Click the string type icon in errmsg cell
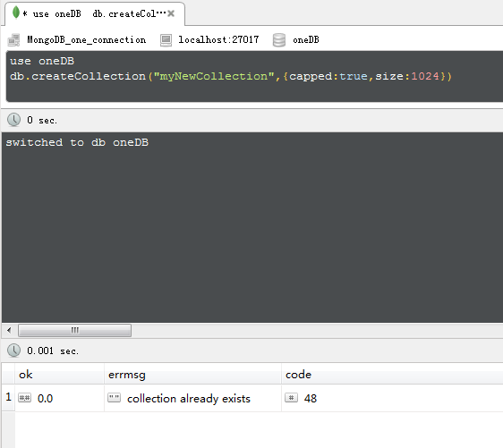Screen dimensions: 503x448 tap(115, 398)
